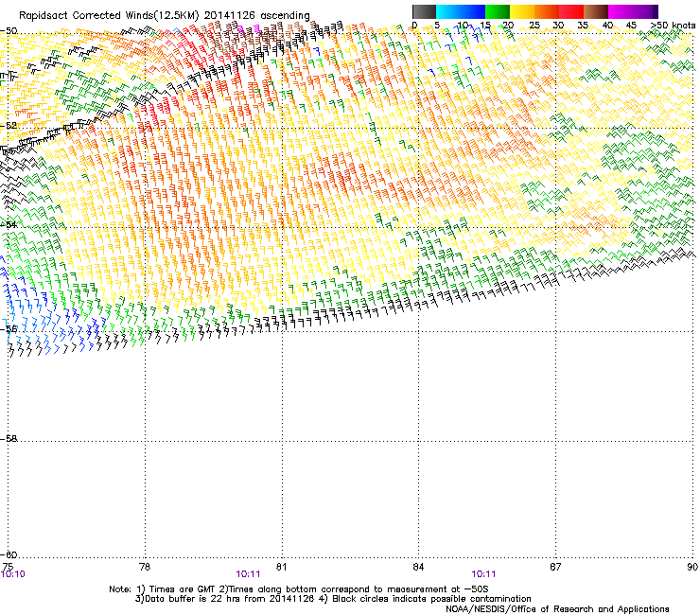Click the '78' longitude axis label
Image resolution: width=700 pixels, height=615 pixels.
(145, 567)
